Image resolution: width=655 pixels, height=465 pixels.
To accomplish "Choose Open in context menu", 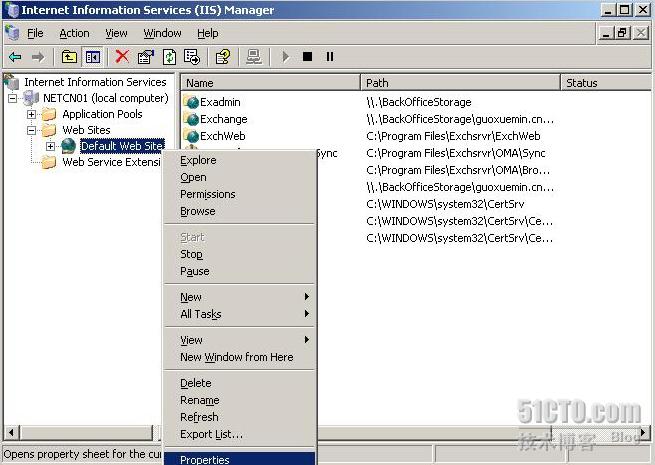I will click(x=239, y=177).
